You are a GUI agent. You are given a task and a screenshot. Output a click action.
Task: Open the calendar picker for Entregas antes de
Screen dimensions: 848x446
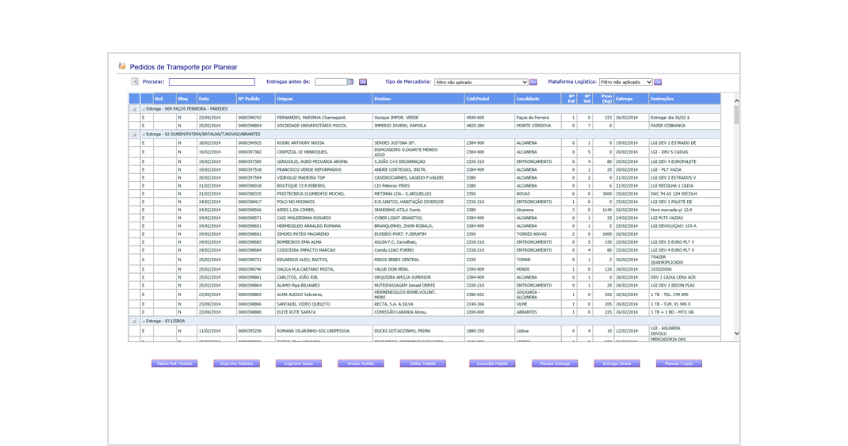pyautogui.click(x=349, y=82)
